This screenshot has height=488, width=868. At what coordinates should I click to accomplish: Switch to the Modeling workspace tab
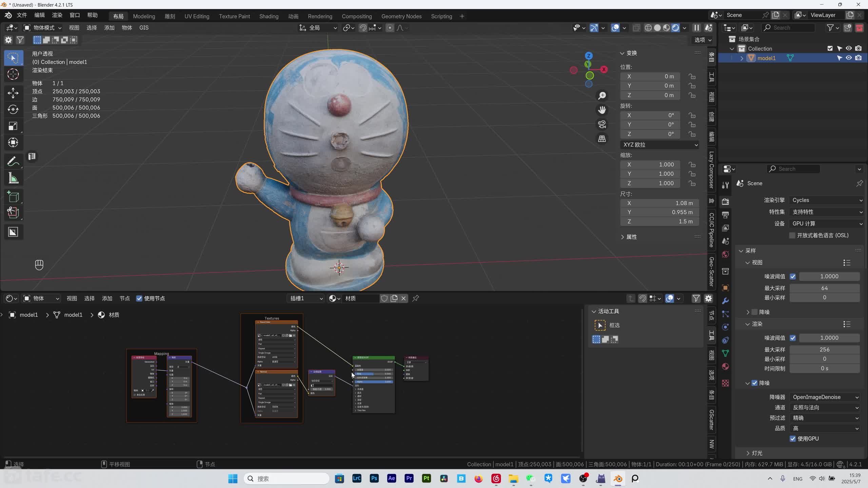144,16
